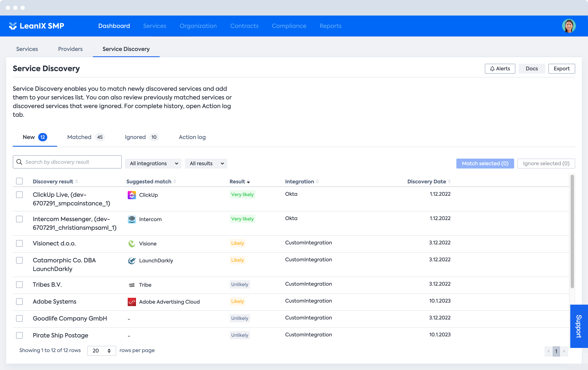Screen dimensions: 588x370
Task: Click the Showing 1 to 12 rows text
Action: [x=50, y=350]
